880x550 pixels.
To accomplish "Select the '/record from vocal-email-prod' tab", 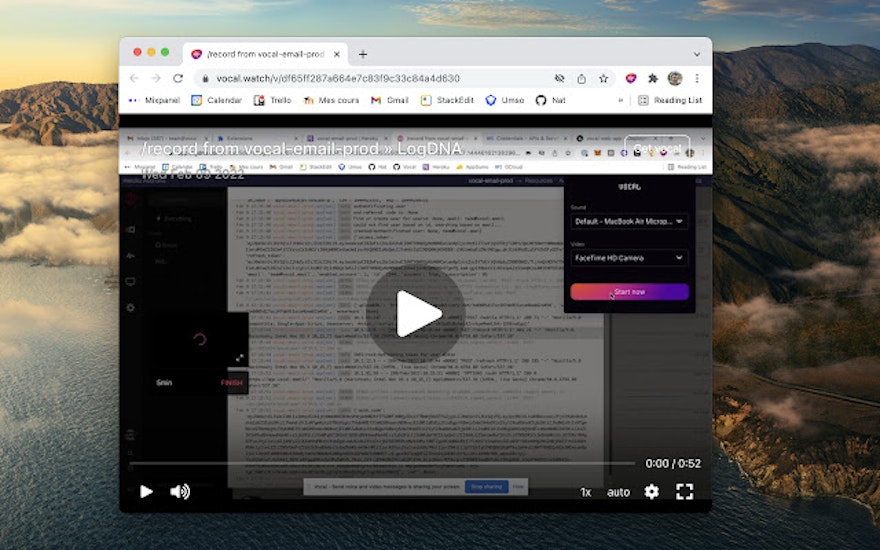I will point(265,54).
